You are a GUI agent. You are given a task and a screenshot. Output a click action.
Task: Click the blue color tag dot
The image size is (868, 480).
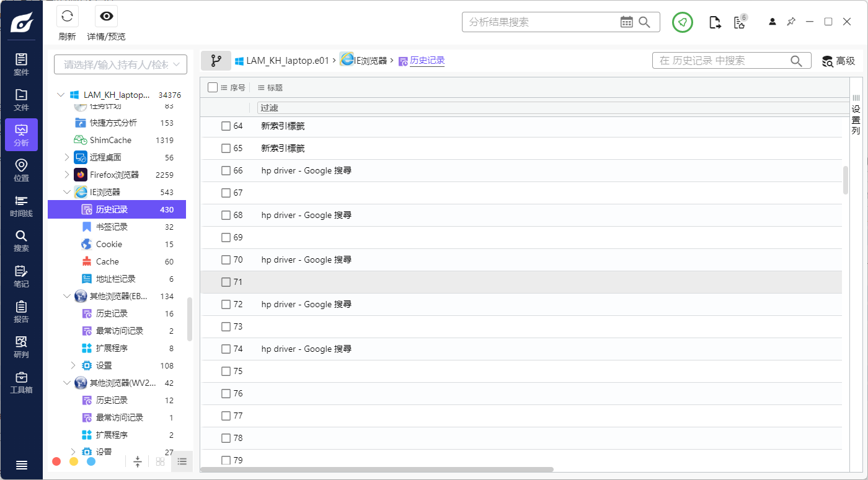coord(91,461)
